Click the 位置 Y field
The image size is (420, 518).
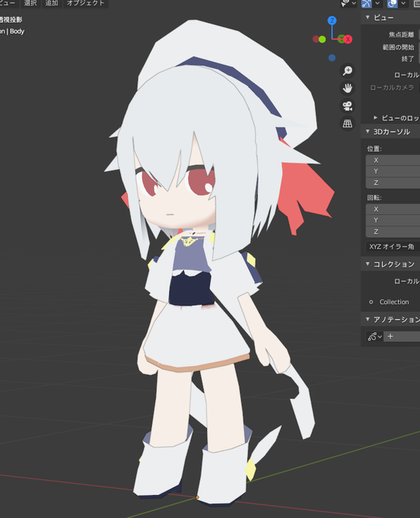click(x=393, y=171)
